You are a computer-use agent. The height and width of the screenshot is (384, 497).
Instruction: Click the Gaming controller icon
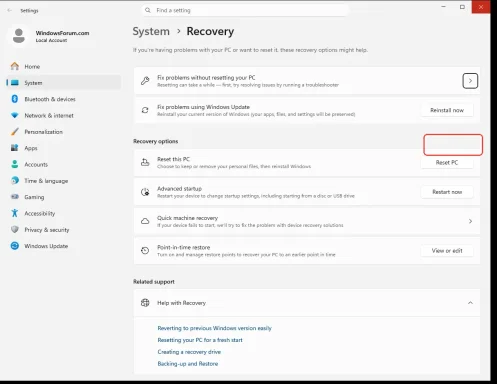coord(15,197)
